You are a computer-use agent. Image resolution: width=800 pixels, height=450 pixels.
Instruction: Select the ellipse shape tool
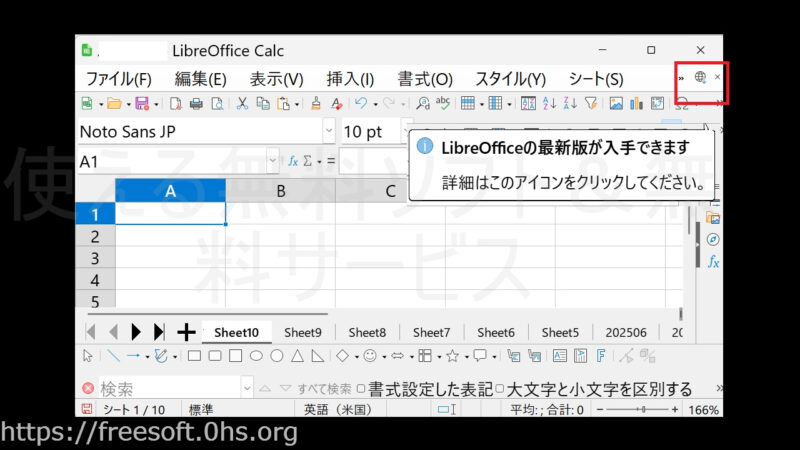coord(256,355)
